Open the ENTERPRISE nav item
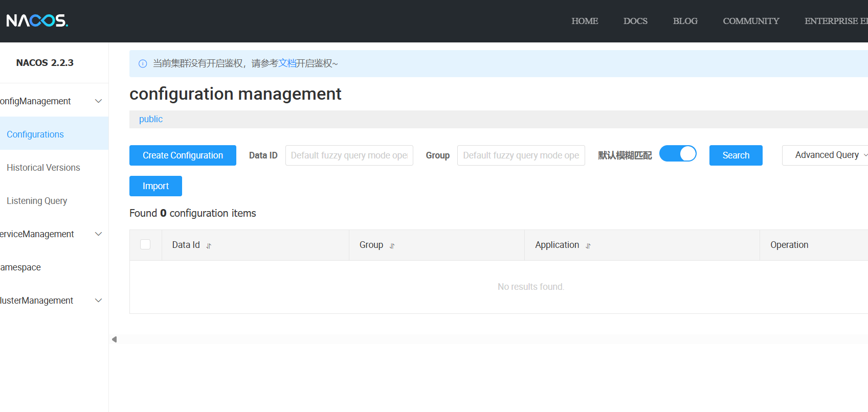The height and width of the screenshot is (412, 868). pyautogui.click(x=836, y=21)
